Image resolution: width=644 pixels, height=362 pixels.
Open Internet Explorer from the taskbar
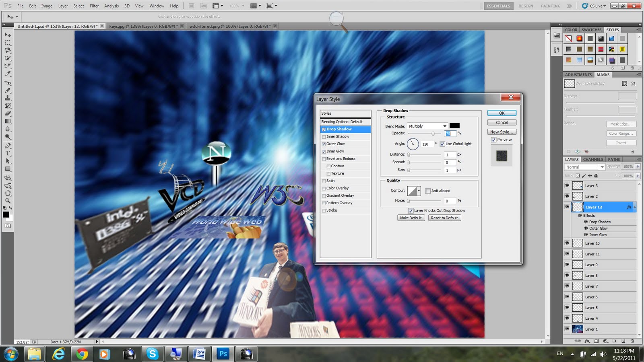point(59,354)
